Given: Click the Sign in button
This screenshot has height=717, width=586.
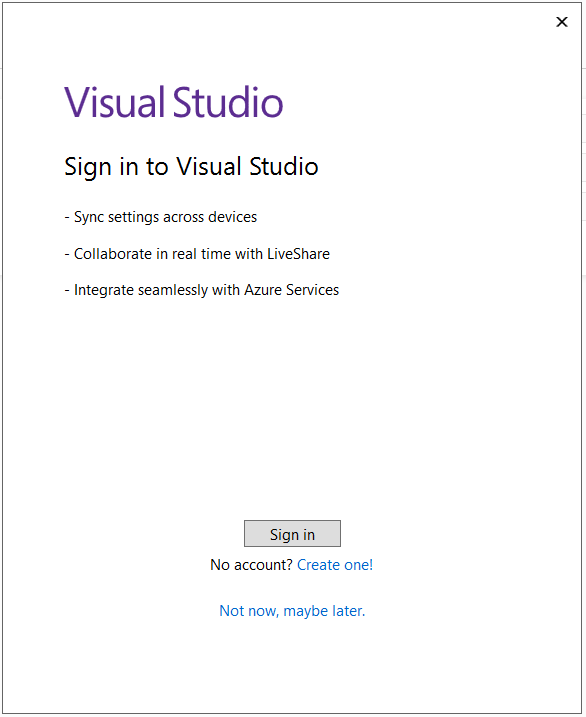Looking at the screenshot, I should [292, 533].
